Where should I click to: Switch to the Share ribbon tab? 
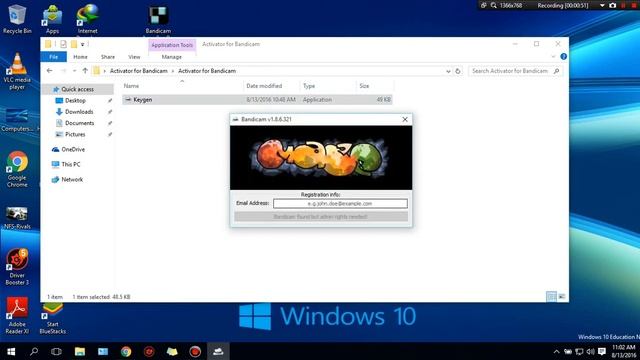(108, 57)
